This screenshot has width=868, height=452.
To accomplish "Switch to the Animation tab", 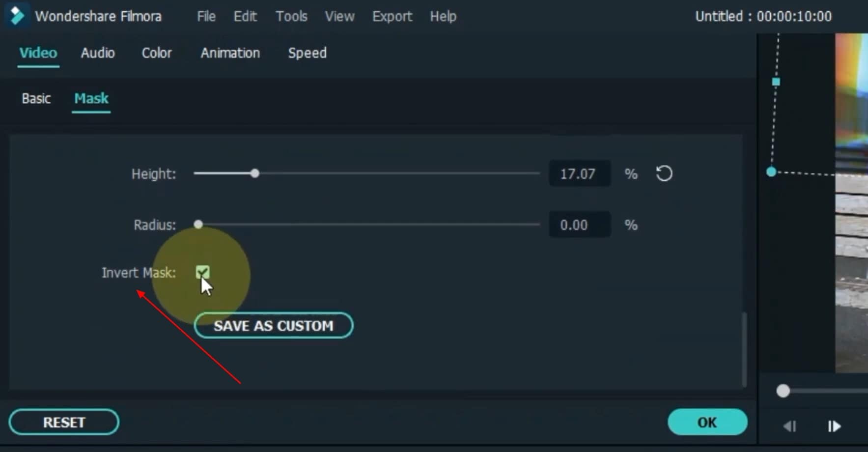I will coord(230,53).
